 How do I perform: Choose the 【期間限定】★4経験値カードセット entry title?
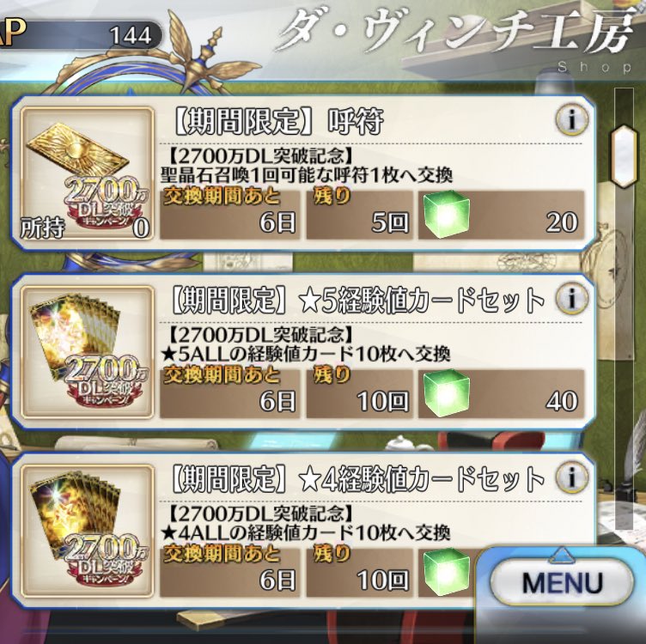(357, 479)
